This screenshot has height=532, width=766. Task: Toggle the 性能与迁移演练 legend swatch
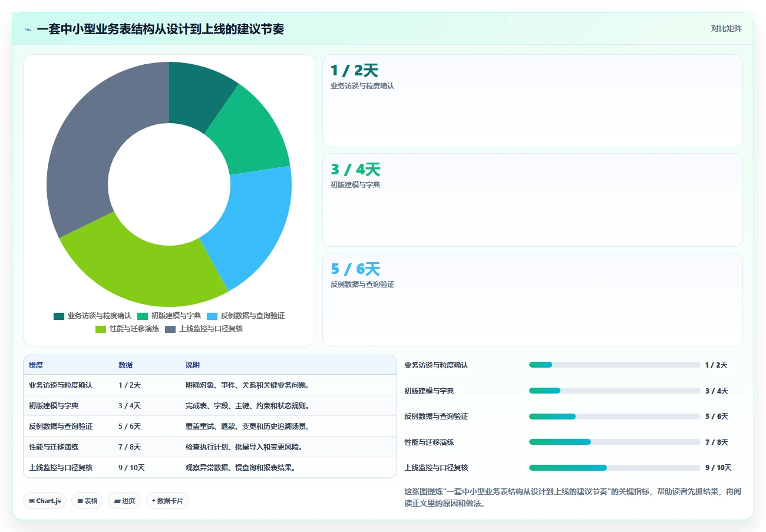pos(101,329)
